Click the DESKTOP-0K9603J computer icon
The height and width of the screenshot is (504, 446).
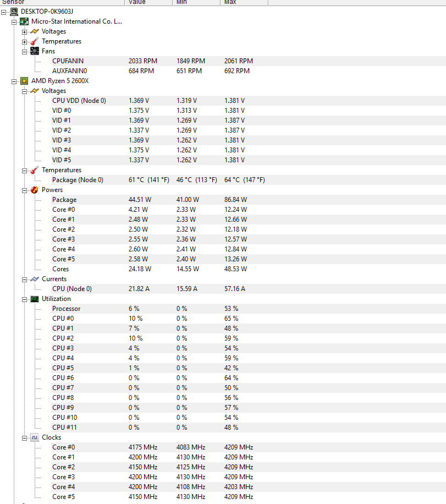pyautogui.click(x=14, y=12)
